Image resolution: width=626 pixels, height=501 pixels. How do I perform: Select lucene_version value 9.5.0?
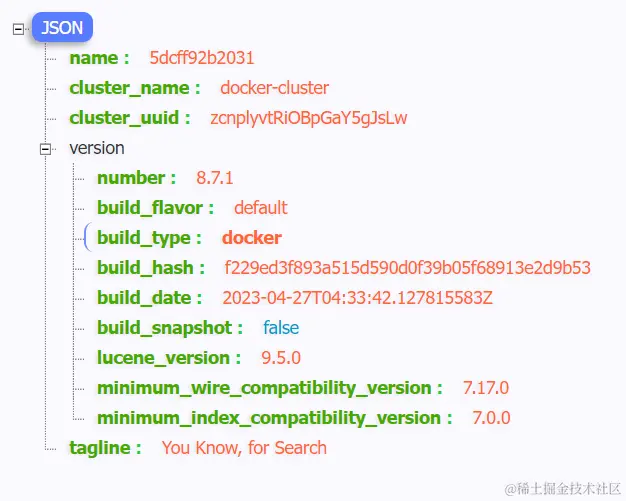pos(281,358)
